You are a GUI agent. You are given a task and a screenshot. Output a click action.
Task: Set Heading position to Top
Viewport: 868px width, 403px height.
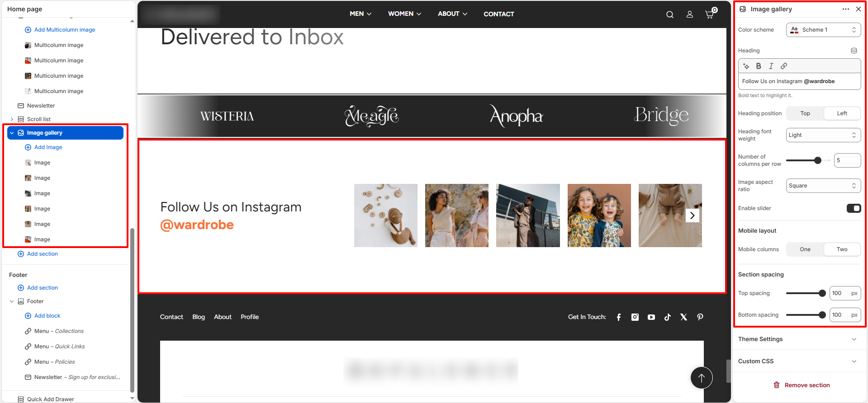[x=805, y=113]
